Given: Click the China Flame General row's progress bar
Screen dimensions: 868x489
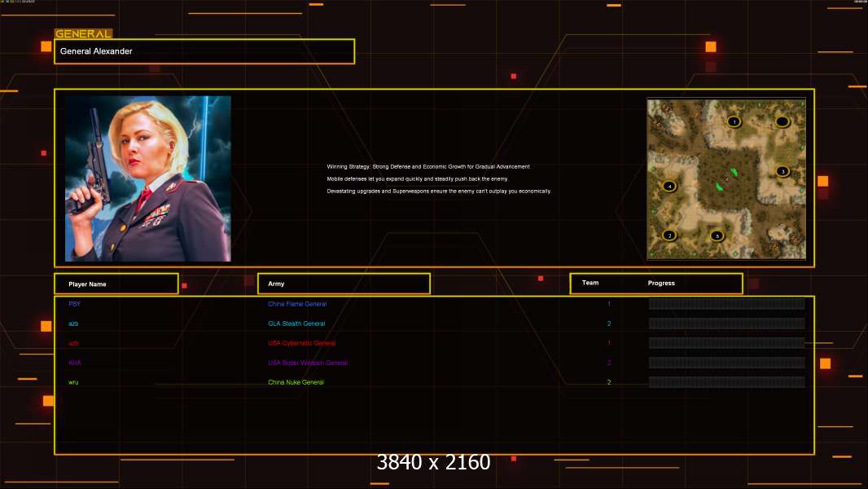Looking at the screenshot, I should point(727,303).
